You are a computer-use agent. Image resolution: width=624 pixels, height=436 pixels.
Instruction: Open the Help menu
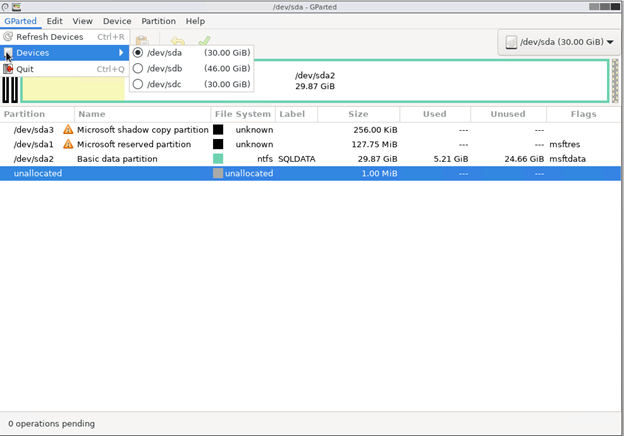[x=195, y=21]
